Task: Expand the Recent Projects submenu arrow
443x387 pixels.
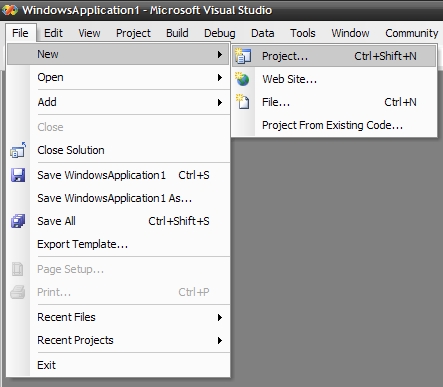Action: (220, 340)
